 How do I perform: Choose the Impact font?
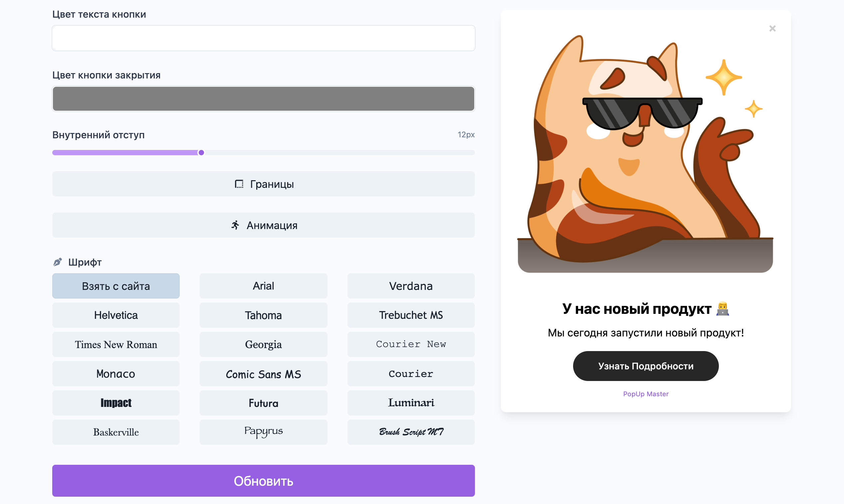pyautogui.click(x=116, y=403)
